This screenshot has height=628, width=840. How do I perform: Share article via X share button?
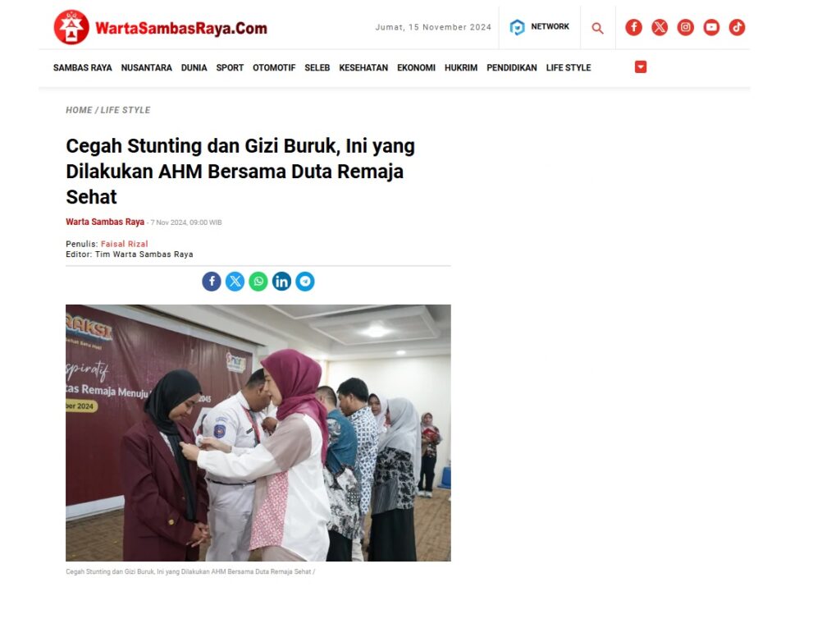coord(235,282)
